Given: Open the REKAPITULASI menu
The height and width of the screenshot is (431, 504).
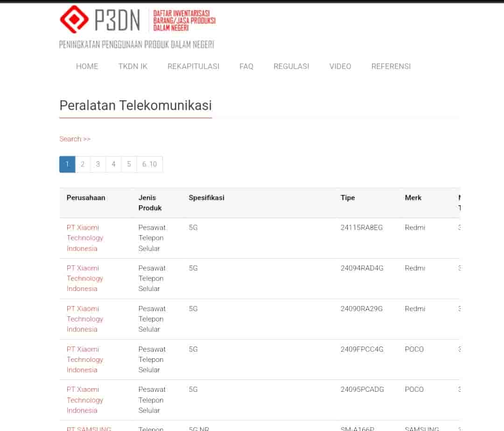Looking at the screenshot, I should 193,66.
